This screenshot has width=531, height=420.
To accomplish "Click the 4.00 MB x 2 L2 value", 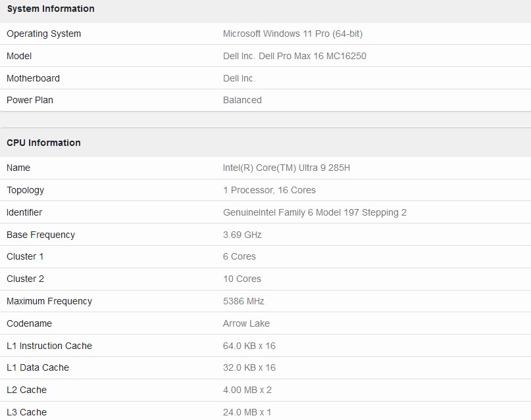I will tap(247, 390).
